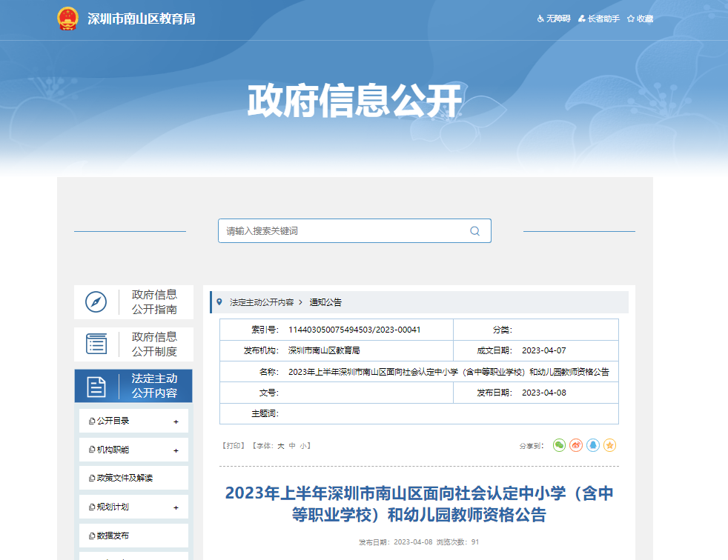Click the national emblem logo
This screenshot has width=728, height=560.
point(67,19)
